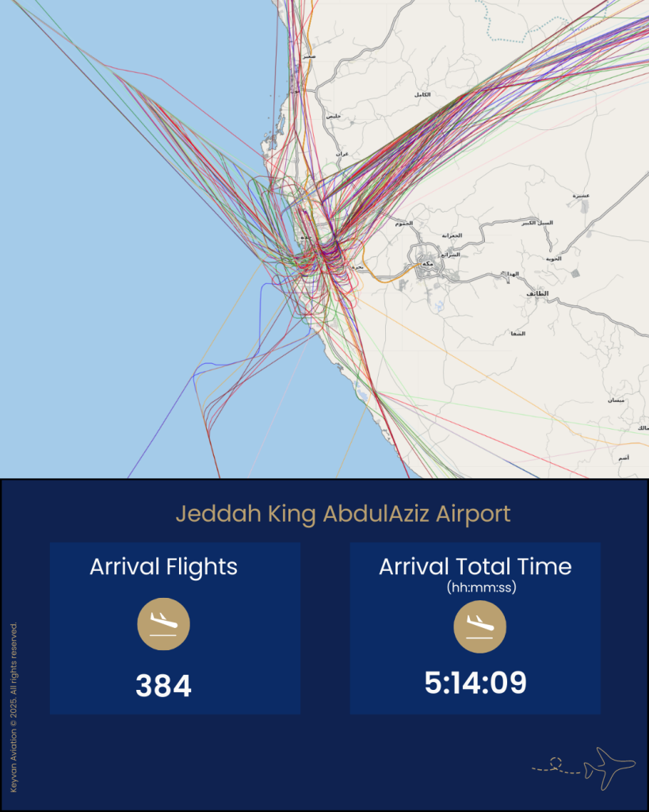Viewport: 649px width, 812px height.
Task: Click the السيل الكبير label on the map
Action: 536,223
